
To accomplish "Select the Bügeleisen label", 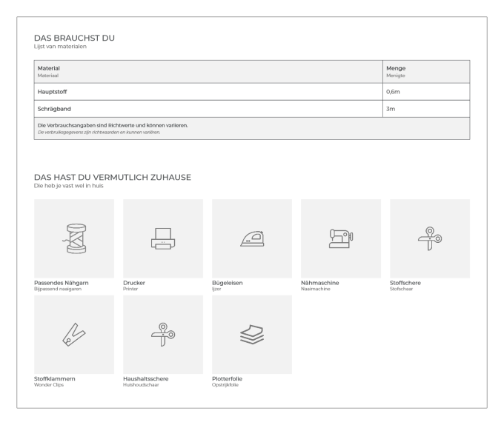I will [228, 283].
